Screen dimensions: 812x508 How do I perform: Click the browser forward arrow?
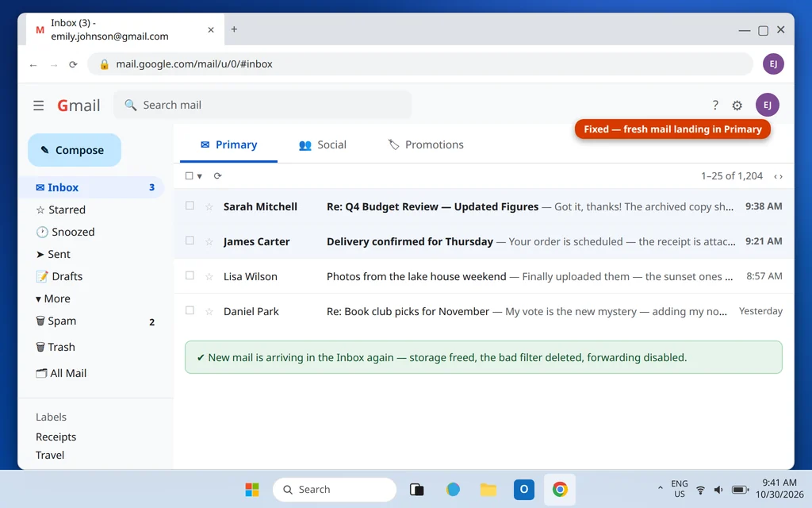pos(54,65)
